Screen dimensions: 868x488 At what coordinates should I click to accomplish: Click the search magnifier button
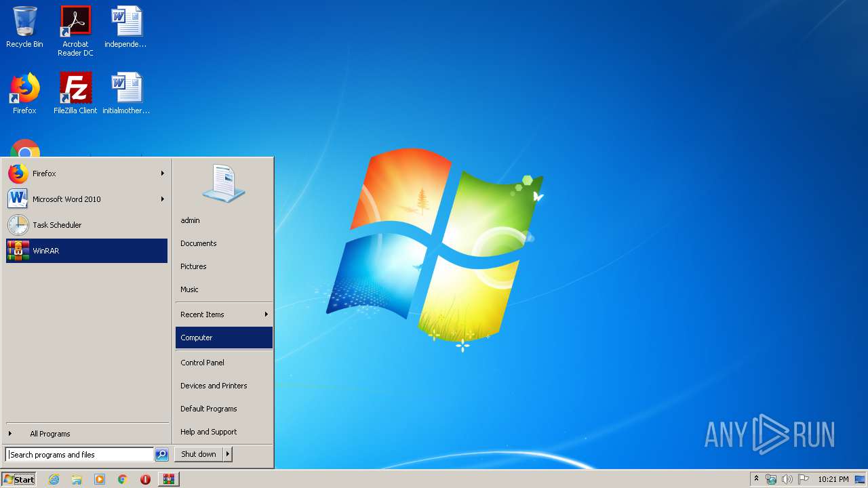161,455
